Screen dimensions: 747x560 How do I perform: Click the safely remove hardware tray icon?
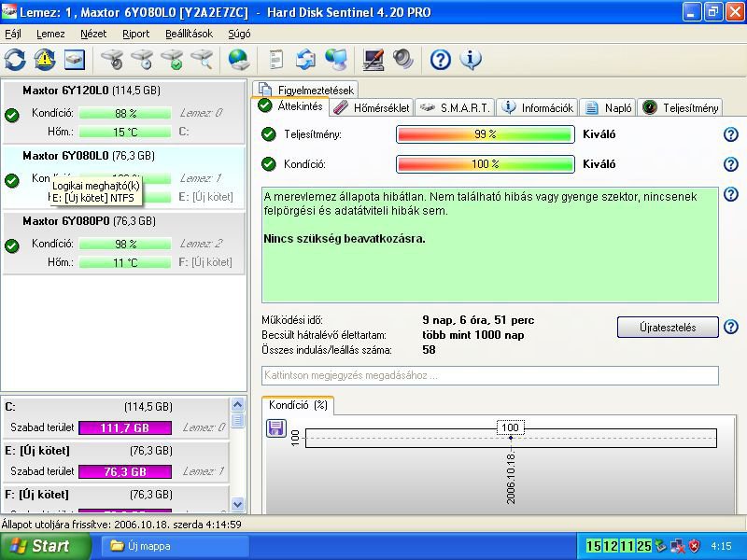tap(660, 546)
